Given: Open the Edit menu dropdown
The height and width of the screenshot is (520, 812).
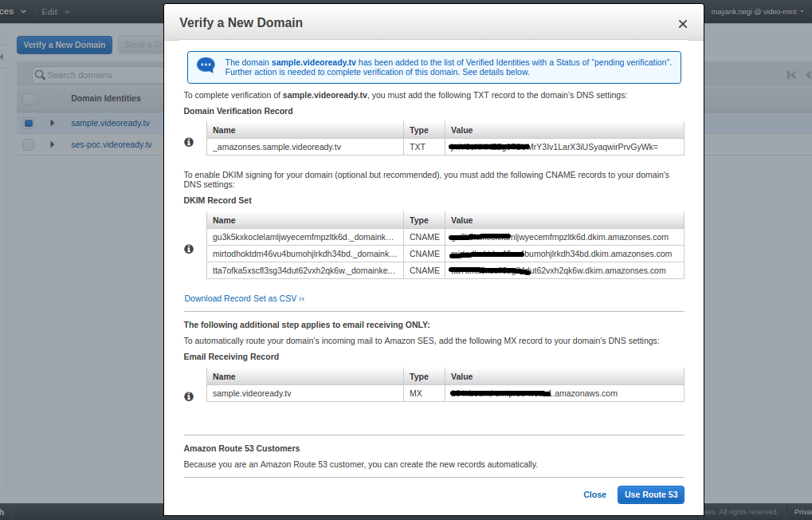Looking at the screenshot, I should [56, 12].
